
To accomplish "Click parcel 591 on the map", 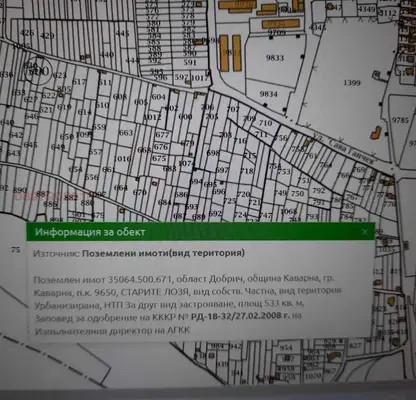I will pyautogui.click(x=190, y=62).
